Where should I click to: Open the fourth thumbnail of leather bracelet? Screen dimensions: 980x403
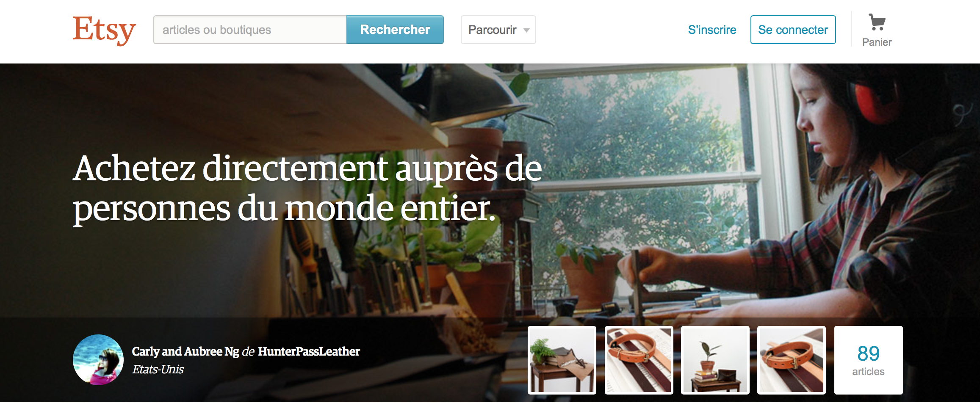[791, 360]
